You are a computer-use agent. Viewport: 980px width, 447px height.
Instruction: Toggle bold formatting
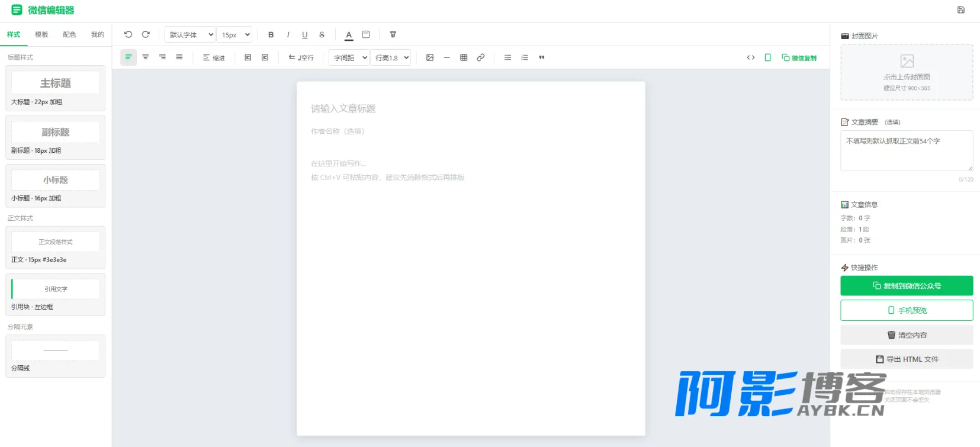tap(271, 35)
